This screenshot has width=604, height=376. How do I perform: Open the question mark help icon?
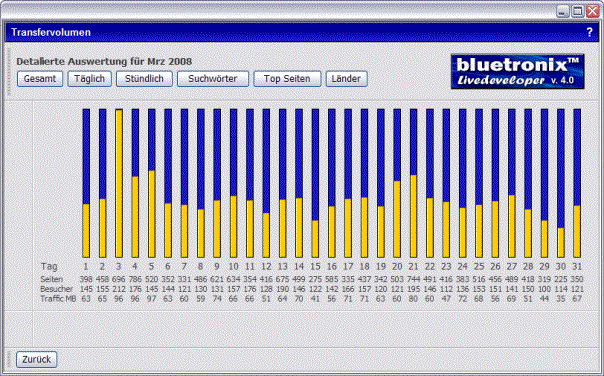(x=589, y=32)
